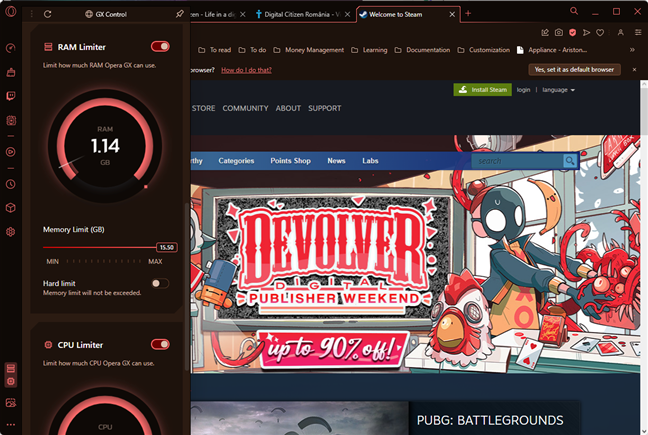Image resolution: width=648 pixels, height=435 pixels.
Task: Open a new tab with plus button
Action: (x=468, y=14)
